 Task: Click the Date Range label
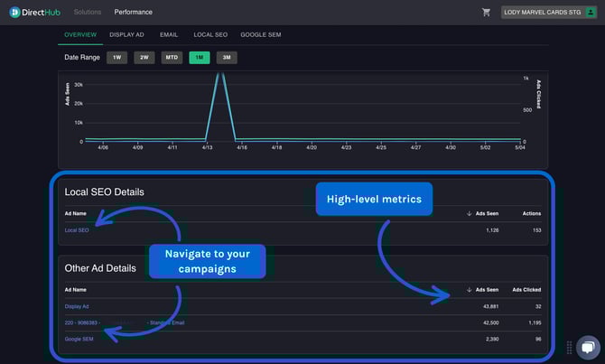coord(82,58)
